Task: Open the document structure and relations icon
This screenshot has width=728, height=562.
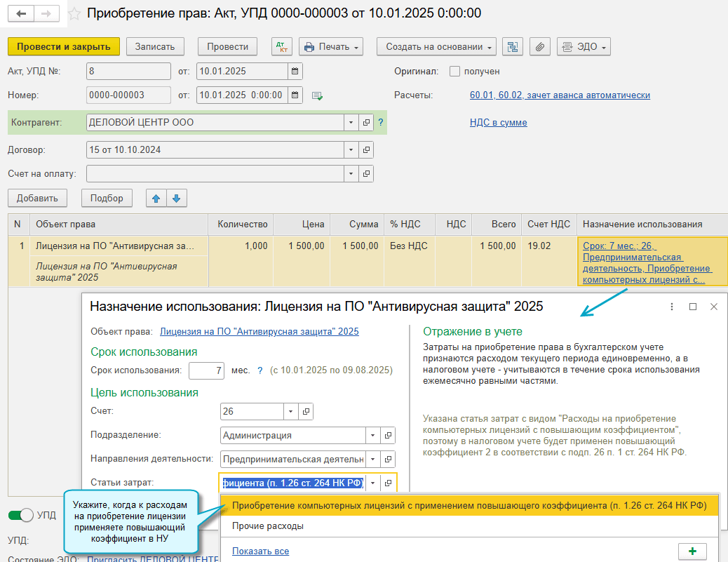Action: 513,46
